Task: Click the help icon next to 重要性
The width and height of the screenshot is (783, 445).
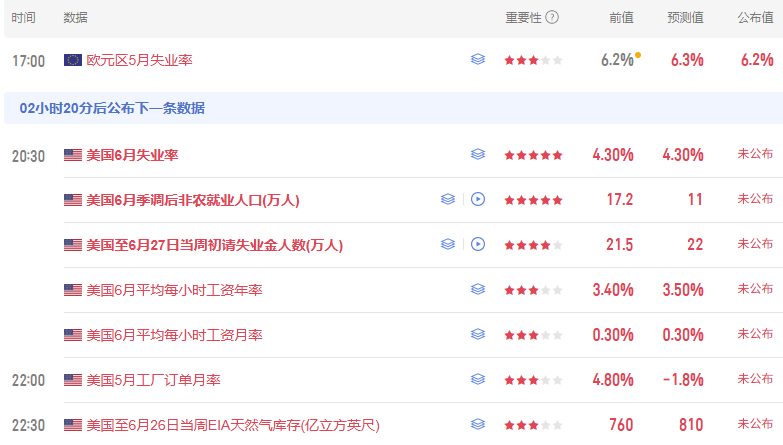Action: point(552,17)
